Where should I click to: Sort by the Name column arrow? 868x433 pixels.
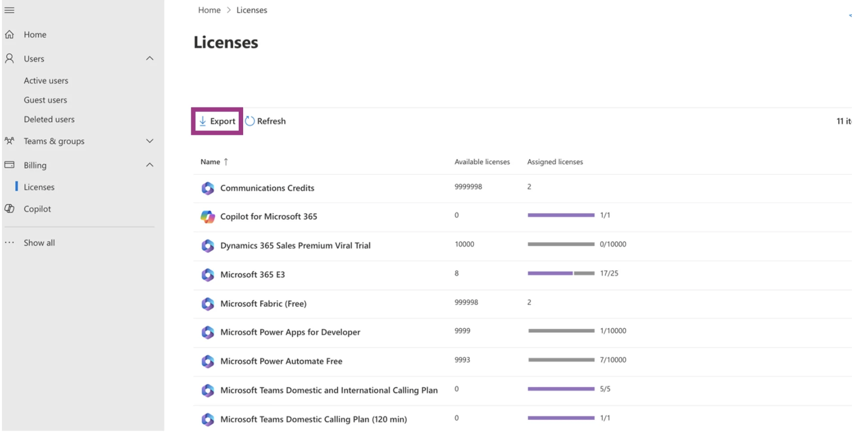[x=226, y=162]
